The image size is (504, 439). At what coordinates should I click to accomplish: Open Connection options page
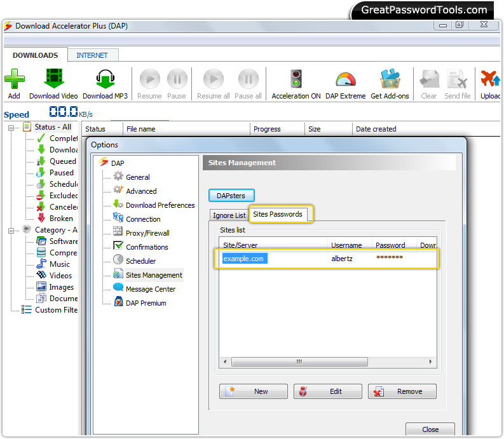[137, 219]
